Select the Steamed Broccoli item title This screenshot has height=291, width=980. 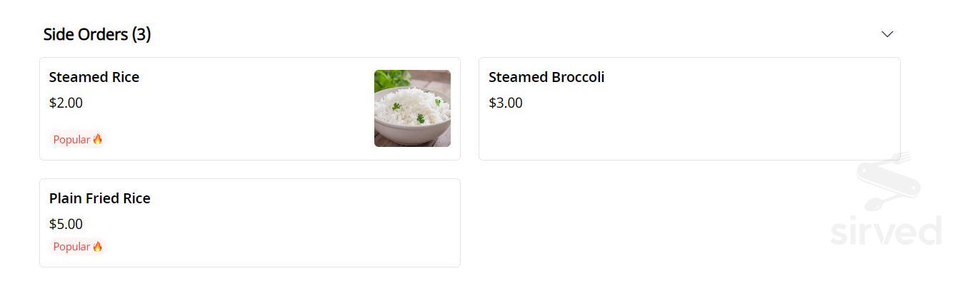coord(546,77)
